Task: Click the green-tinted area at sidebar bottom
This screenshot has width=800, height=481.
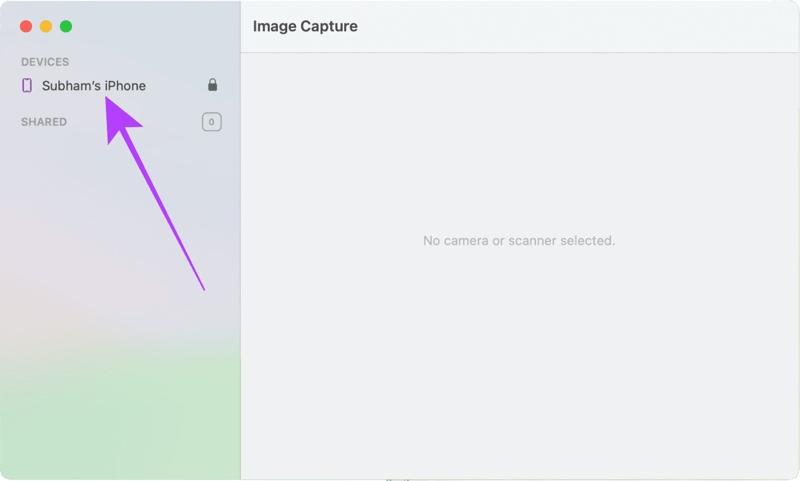Action: [x=120, y=420]
